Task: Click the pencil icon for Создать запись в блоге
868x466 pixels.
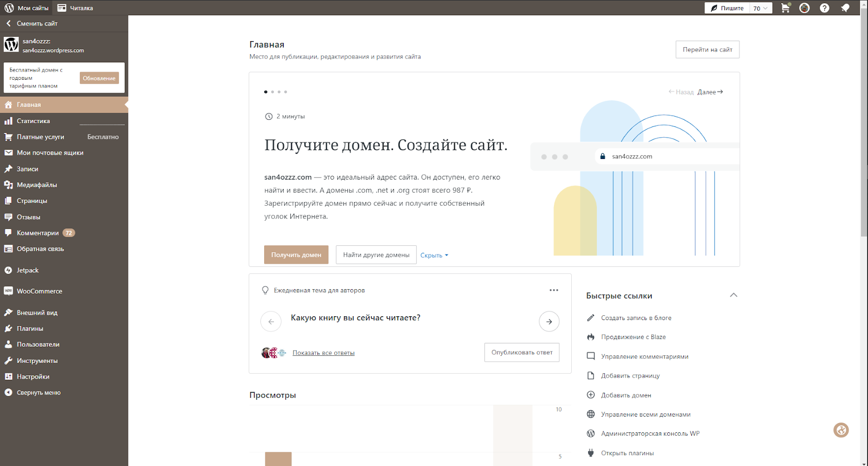Action: (x=591, y=318)
